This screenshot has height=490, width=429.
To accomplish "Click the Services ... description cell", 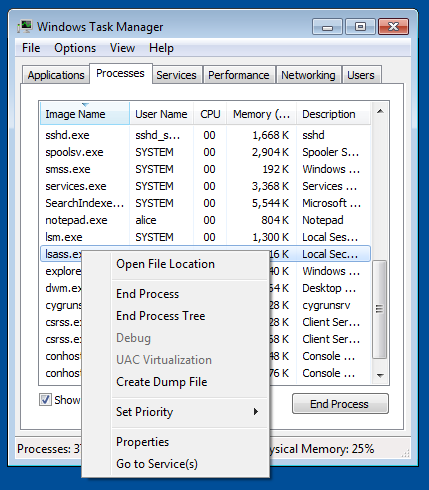I will coord(330,186).
